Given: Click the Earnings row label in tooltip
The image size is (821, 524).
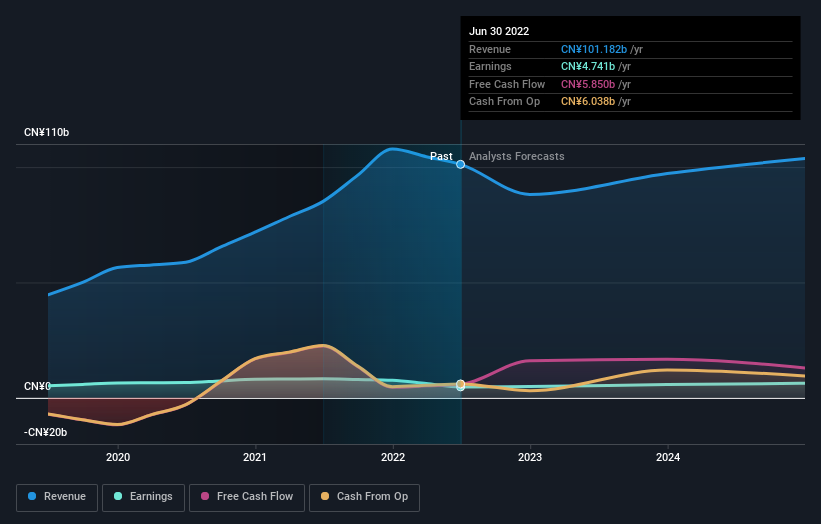Looking at the screenshot, I should click(x=490, y=66).
